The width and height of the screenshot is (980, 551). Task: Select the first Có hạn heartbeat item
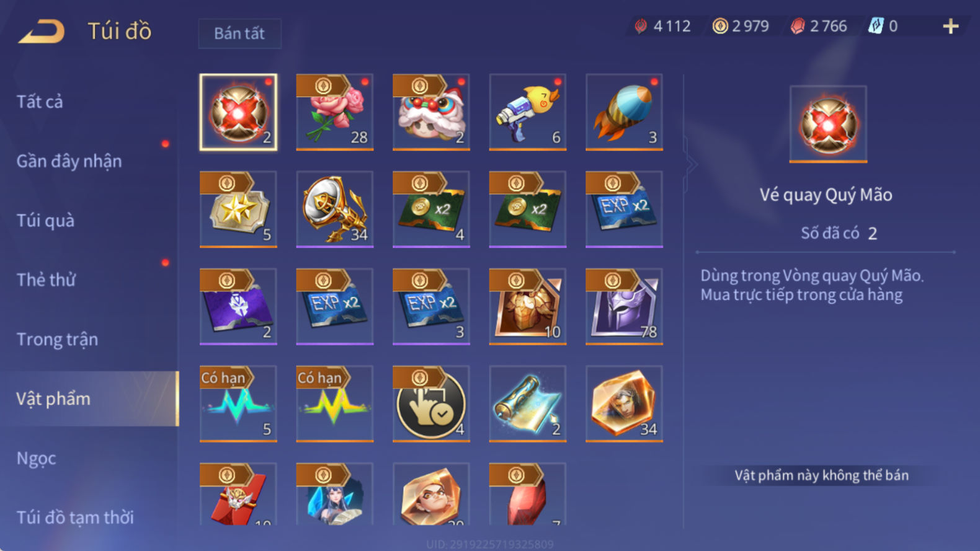coord(238,404)
